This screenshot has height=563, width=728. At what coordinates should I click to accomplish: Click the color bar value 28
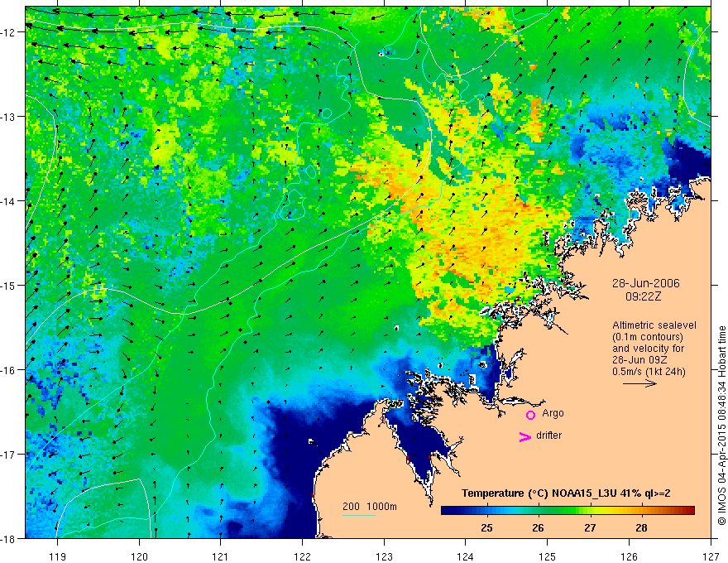tap(641, 527)
